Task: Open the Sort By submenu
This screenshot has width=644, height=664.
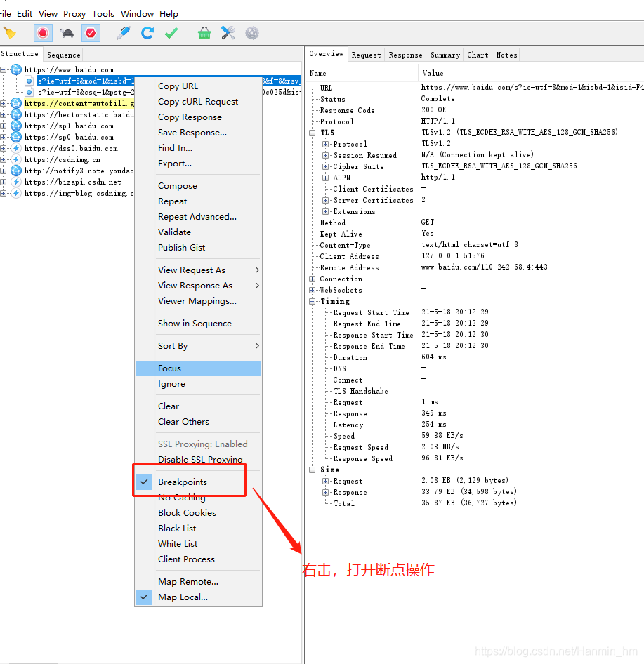Action: click(198, 346)
